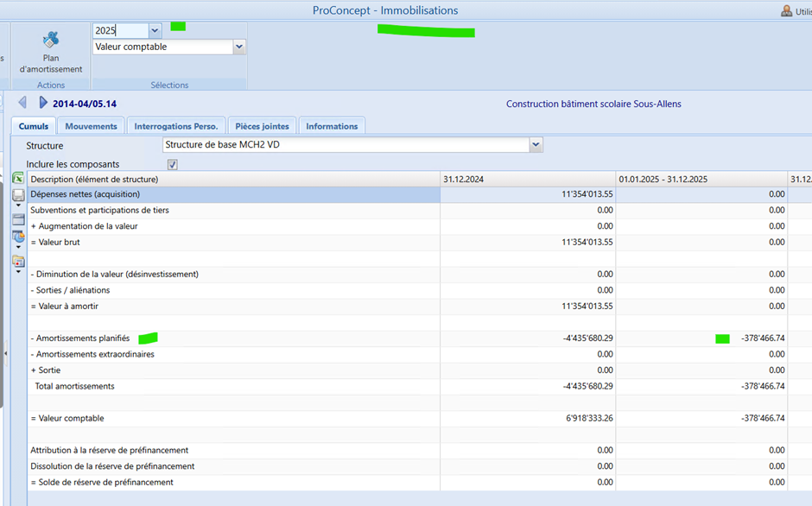Open the year 2025 dropdown

[155, 30]
